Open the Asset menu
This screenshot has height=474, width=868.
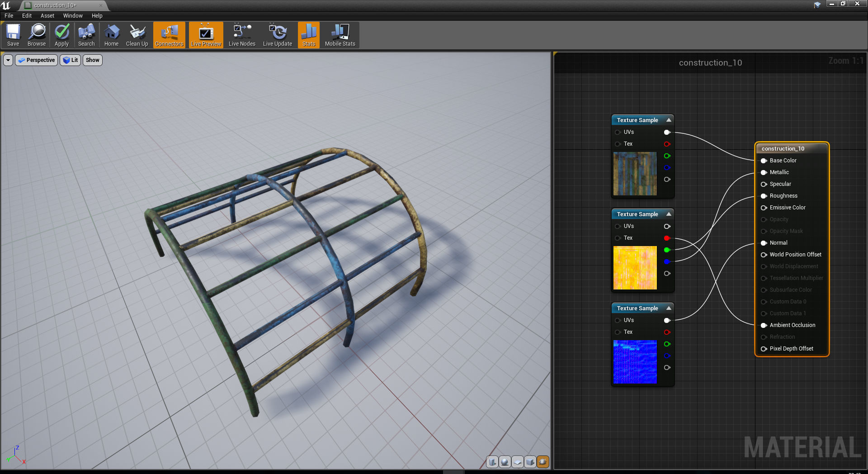[47, 15]
